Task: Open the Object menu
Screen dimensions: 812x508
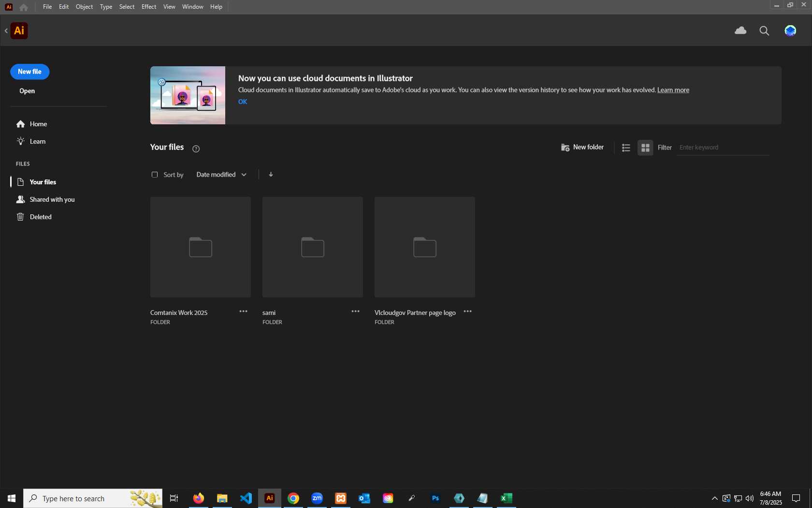Action: pyautogui.click(x=84, y=7)
